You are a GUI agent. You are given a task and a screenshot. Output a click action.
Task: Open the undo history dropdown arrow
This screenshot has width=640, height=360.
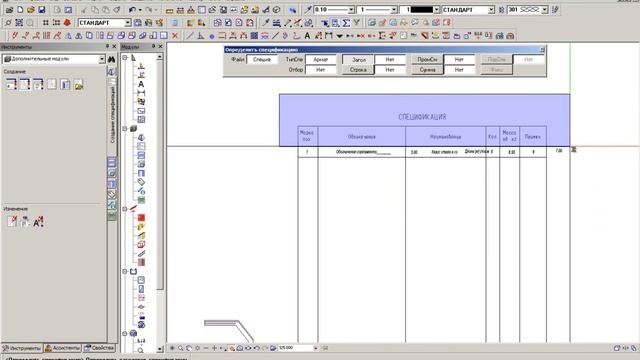pos(140,9)
